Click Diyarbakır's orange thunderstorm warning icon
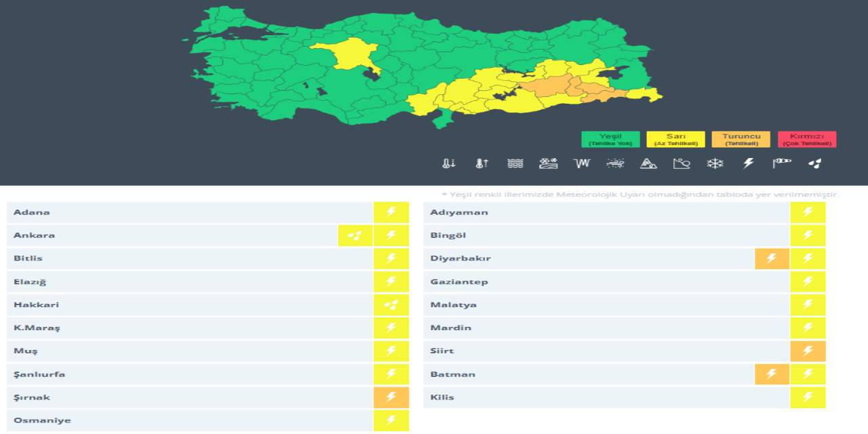 [x=772, y=258]
